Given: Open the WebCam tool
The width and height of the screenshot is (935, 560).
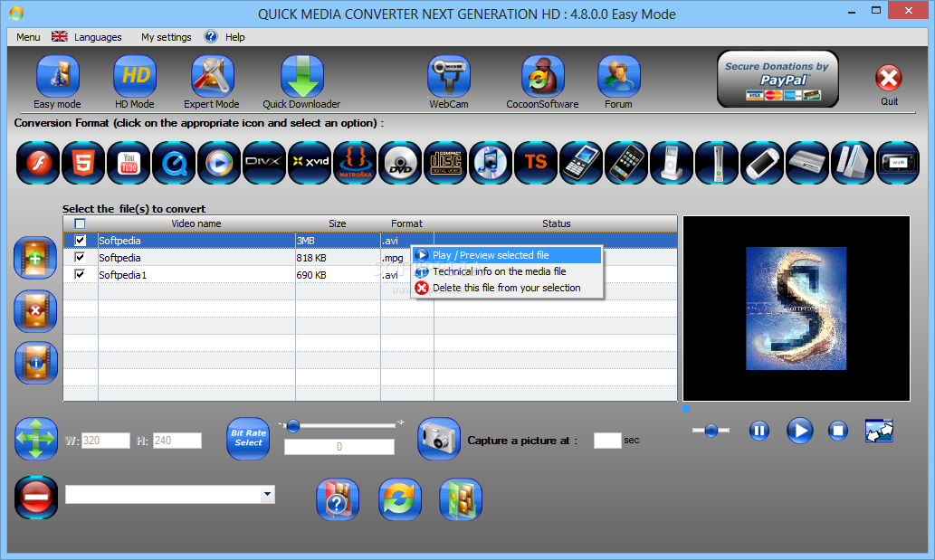Looking at the screenshot, I should coord(448,76).
